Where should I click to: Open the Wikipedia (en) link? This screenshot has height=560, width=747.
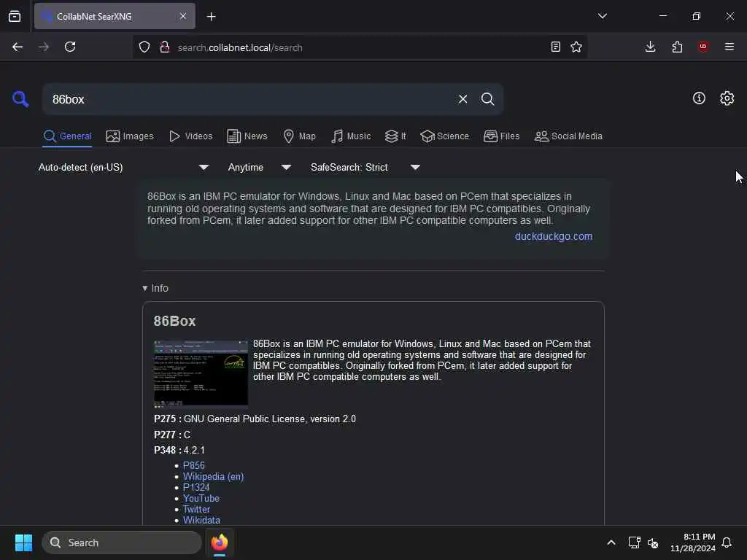[214, 476]
